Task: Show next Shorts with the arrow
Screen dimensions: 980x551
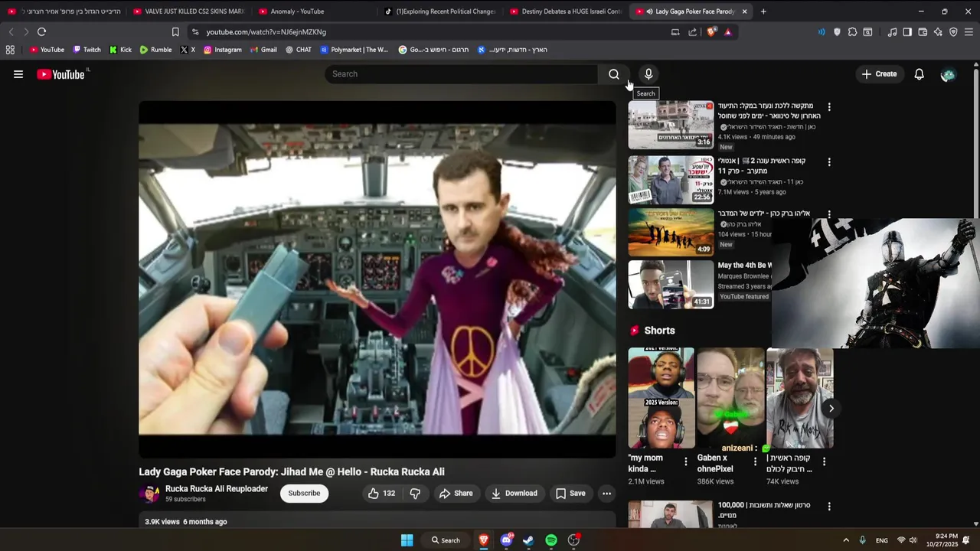Action: coord(831,408)
